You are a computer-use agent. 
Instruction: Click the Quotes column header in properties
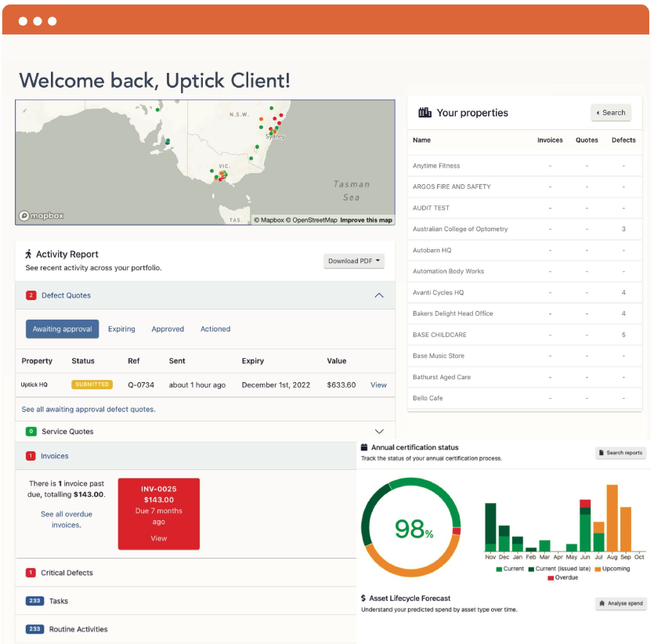pyautogui.click(x=587, y=140)
